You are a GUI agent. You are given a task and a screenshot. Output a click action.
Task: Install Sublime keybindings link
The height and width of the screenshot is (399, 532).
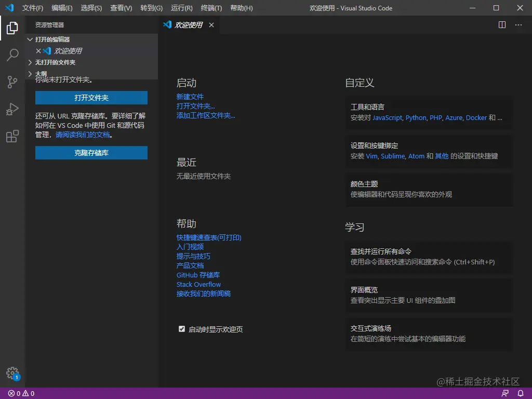coord(393,156)
